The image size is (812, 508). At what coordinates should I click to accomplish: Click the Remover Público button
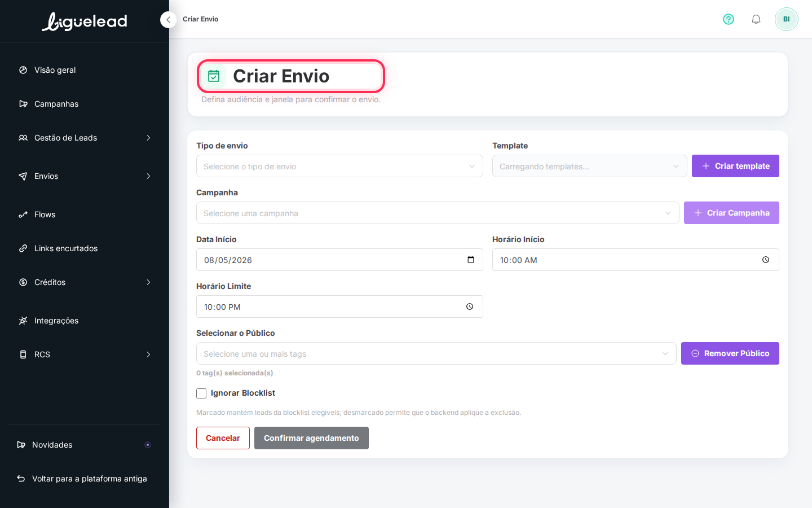pyautogui.click(x=730, y=353)
